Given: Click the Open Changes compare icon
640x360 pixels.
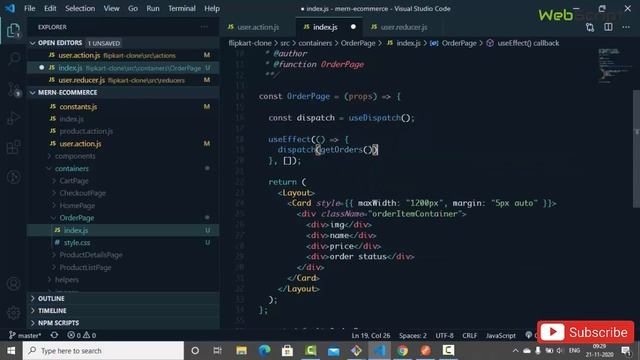Looking at the screenshot, I should [x=590, y=27].
